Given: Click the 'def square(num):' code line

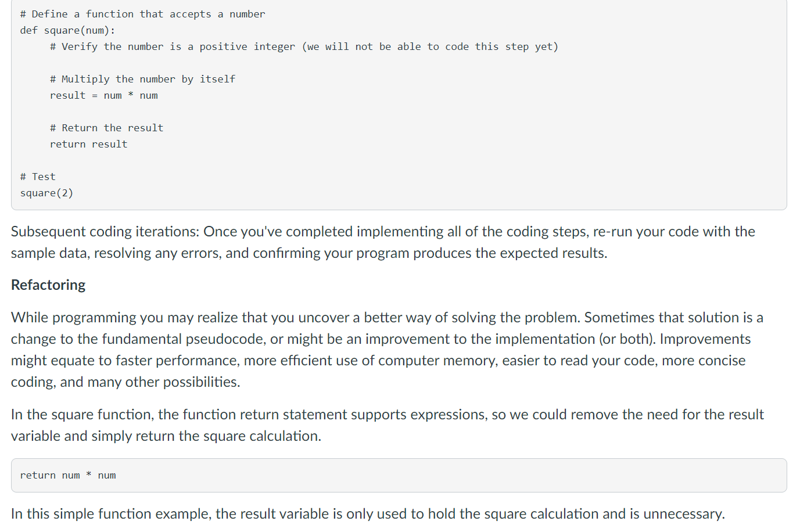Looking at the screenshot, I should 67,30.
